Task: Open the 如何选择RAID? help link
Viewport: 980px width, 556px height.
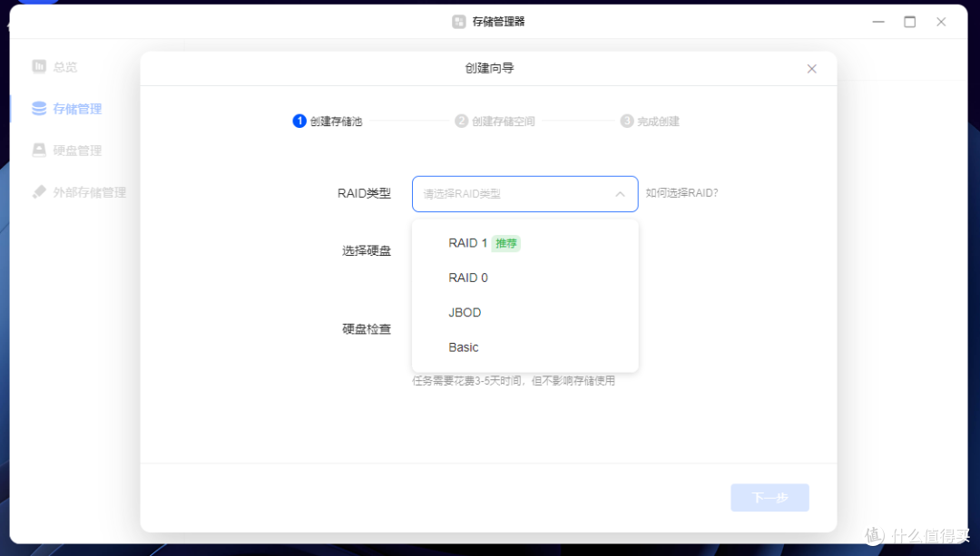Action: click(x=681, y=193)
